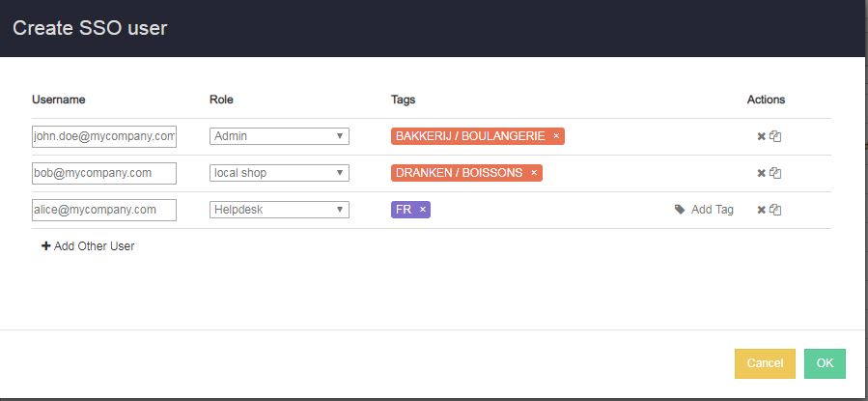
Task: Delete the bob user row
Action: pos(761,173)
